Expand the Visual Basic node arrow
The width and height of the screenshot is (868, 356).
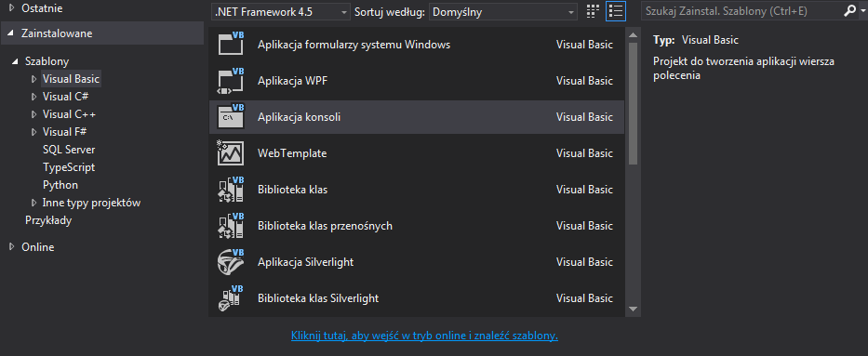33,79
